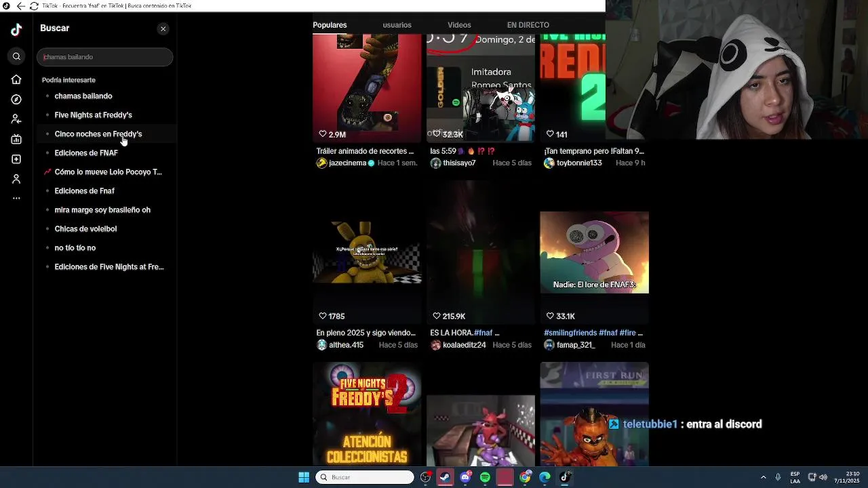Focus the search field showing chamas bailando

pos(104,57)
